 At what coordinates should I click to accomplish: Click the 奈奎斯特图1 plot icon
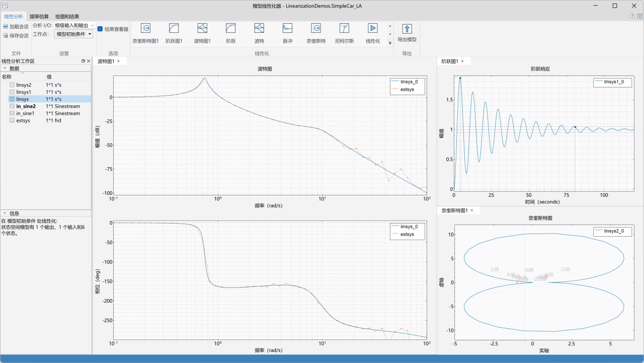145,29
